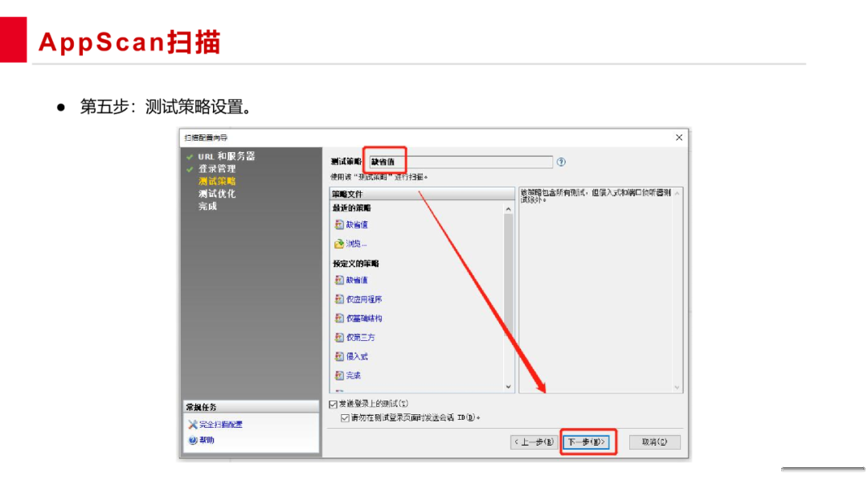Click the 上一步 back button
Image resolution: width=868 pixels, height=489 pixels.
533,442
